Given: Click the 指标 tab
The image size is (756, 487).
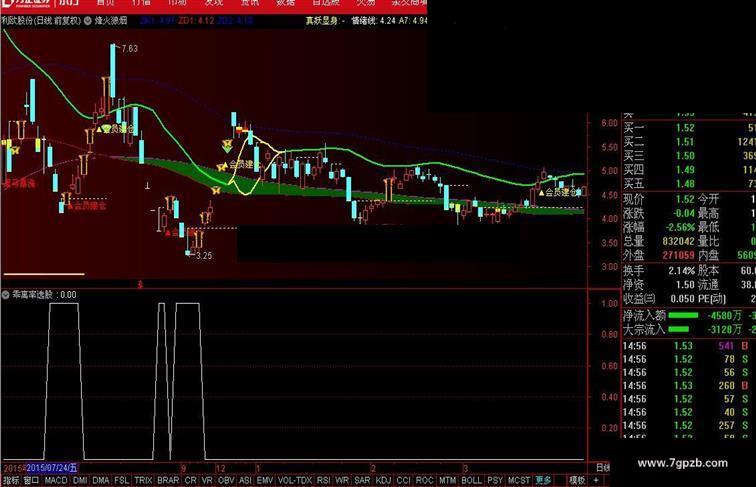Looking at the screenshot, I should point(11,480).
